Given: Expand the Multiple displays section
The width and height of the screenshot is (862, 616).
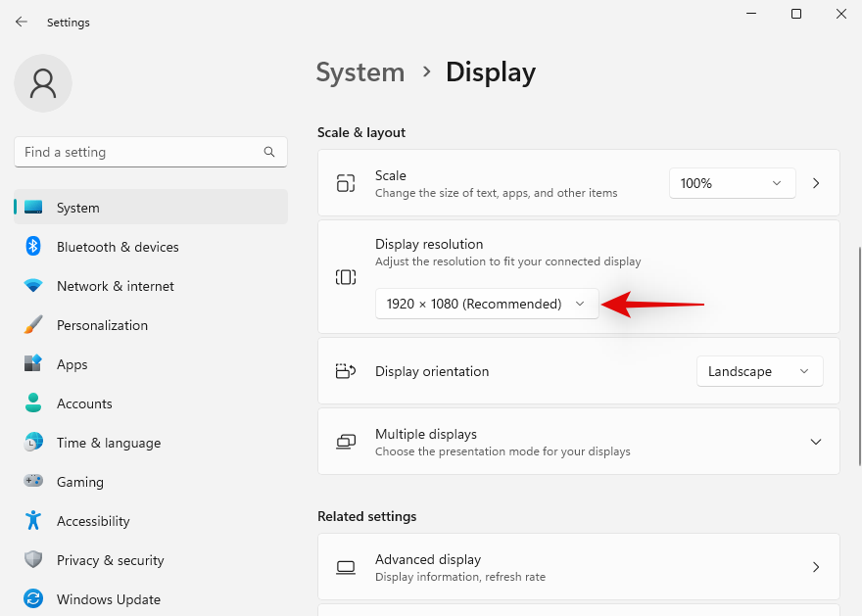Looking at the screenshot, I should (816, 442).
